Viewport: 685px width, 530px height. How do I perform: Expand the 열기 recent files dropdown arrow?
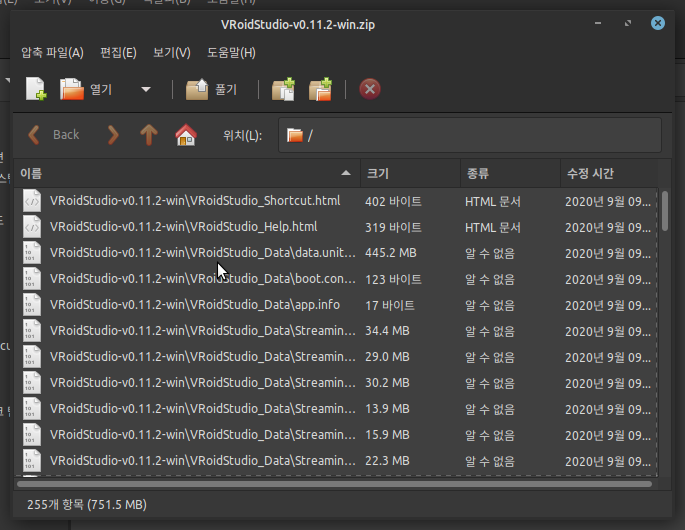click(x=146, y=90)
